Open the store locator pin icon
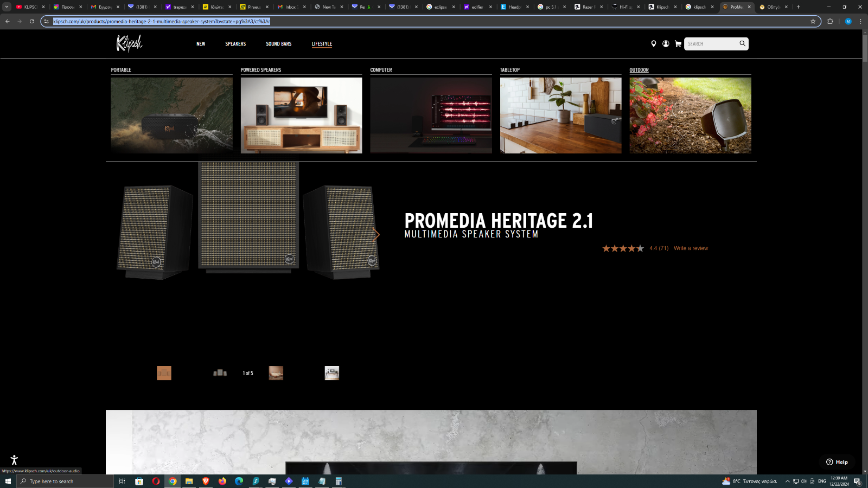The height and width of the screenshot is (488, 868). [x=654, y=44]
